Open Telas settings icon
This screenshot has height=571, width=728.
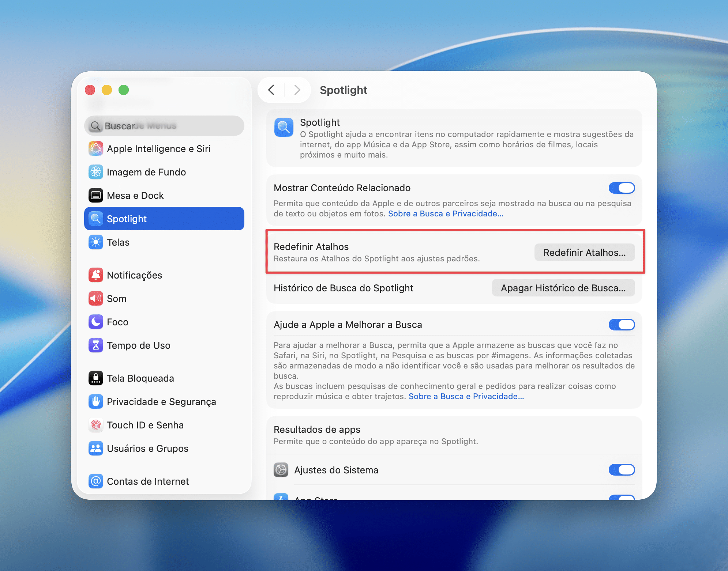tap(95, 242)
